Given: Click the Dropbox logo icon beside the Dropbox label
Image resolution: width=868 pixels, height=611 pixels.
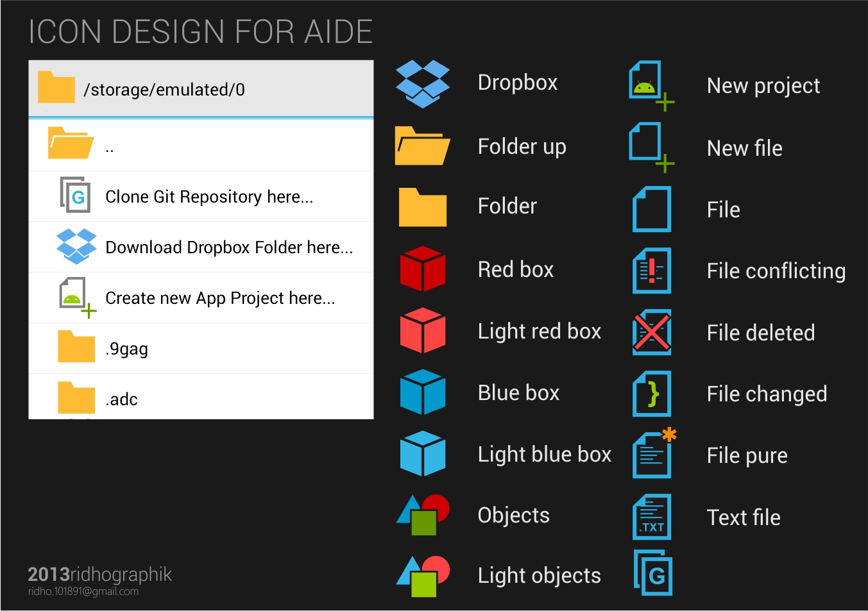Looking at the screenshot, I should click(x=422, y=83).
